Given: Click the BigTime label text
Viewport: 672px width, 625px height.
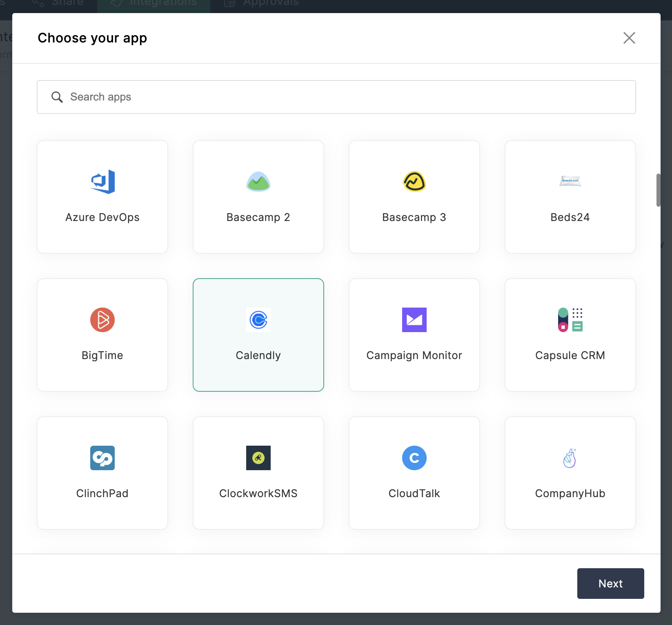Looking at the screenshot, I should tap(102, 355).
